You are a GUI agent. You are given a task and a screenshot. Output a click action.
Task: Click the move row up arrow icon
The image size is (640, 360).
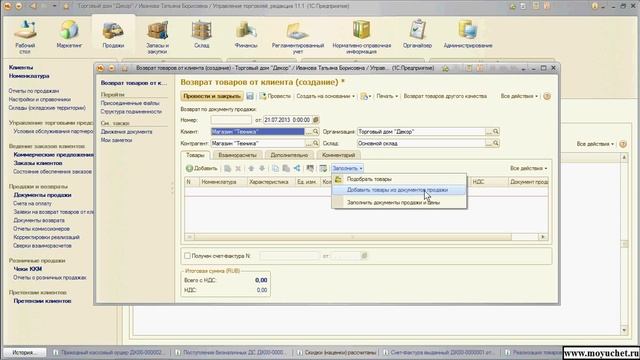coord(251,168)
